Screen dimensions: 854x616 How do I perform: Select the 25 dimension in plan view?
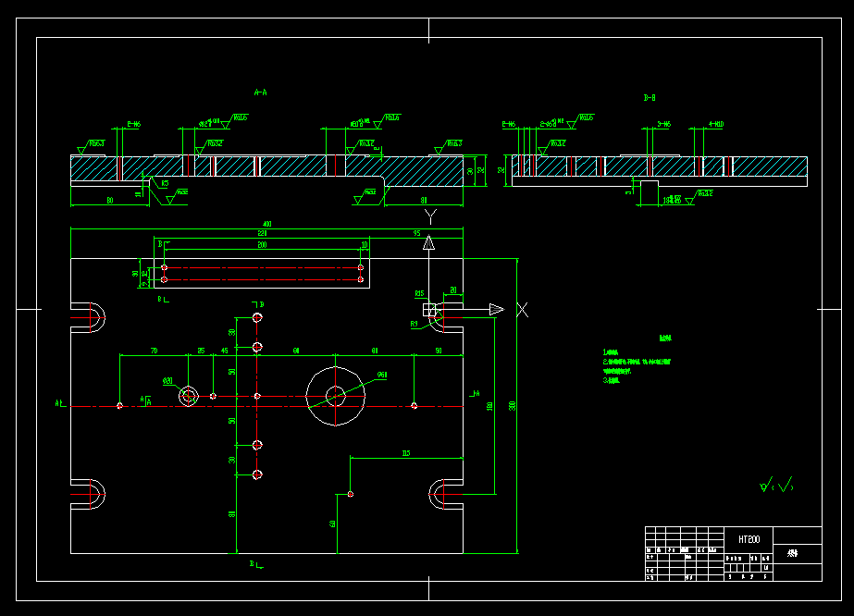[x=201, y=351]
